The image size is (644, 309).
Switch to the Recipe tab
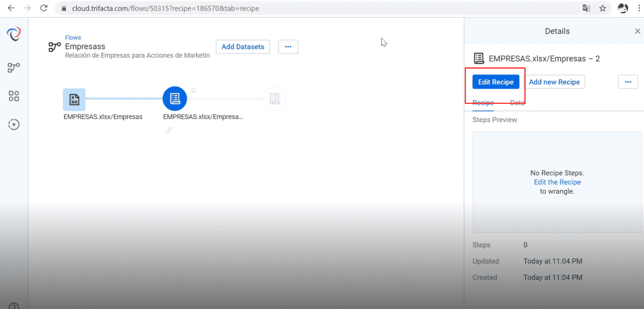pos(483,103)
